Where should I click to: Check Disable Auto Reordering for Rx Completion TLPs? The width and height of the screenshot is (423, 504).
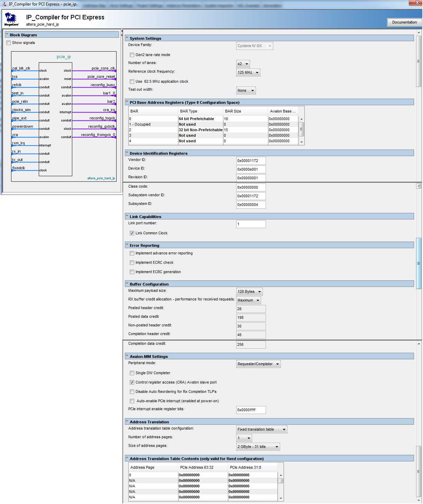132,391
